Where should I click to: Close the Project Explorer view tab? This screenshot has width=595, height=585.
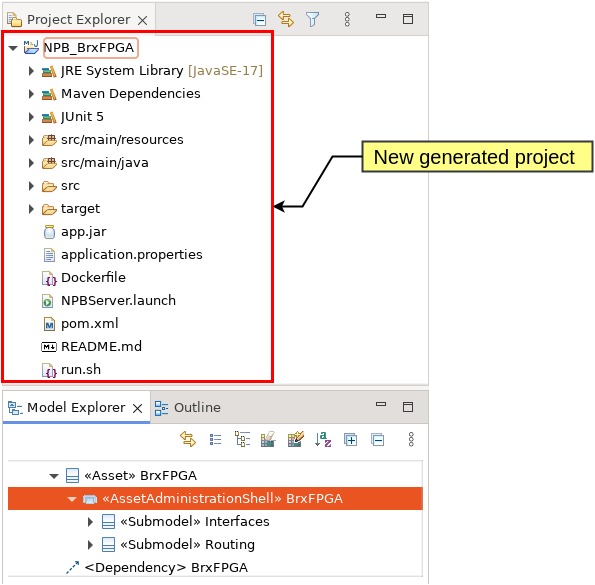(143, 20)
